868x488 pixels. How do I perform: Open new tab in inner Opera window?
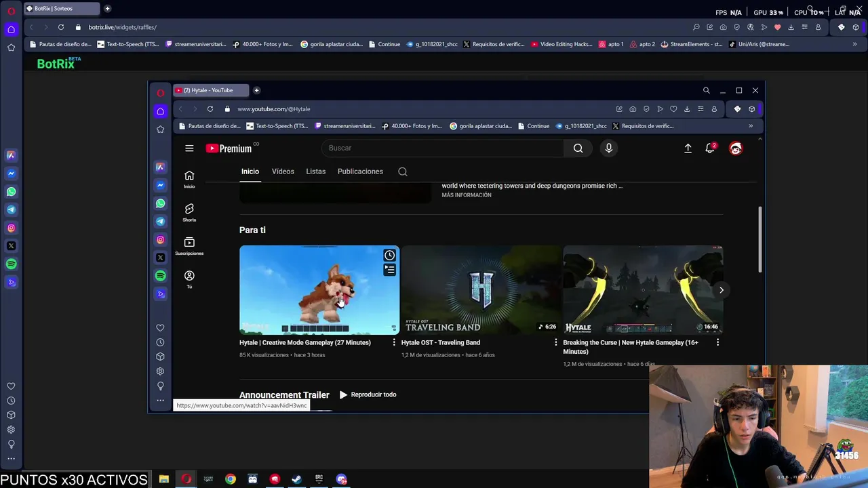click(x=256, y=90)
